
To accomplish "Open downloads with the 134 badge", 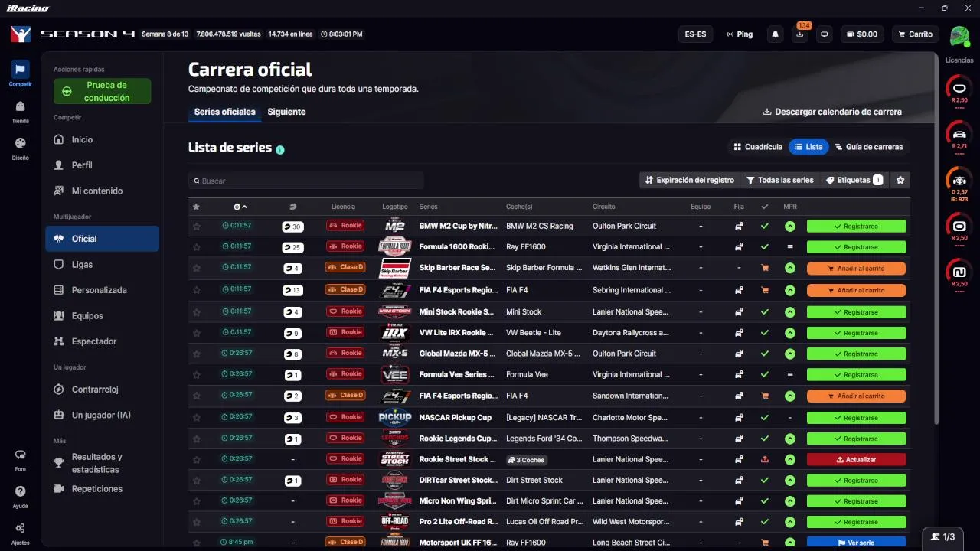I will coord(800,34).
